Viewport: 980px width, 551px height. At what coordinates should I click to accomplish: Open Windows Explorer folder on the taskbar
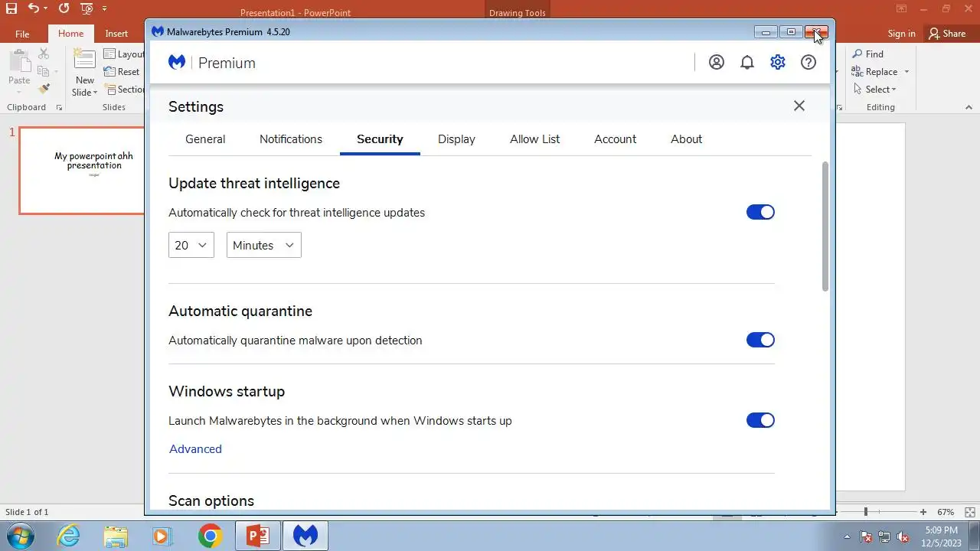tap(116, 536)
